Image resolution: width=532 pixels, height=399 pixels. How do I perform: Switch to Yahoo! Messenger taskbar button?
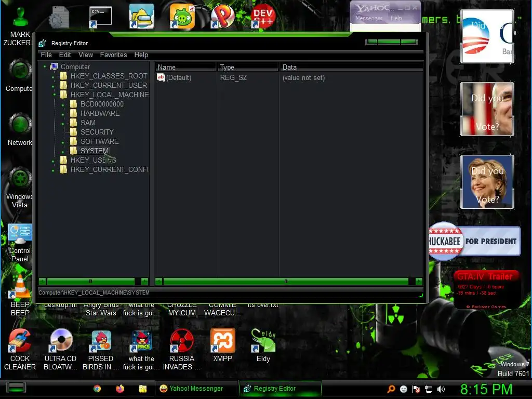[196, 389]
